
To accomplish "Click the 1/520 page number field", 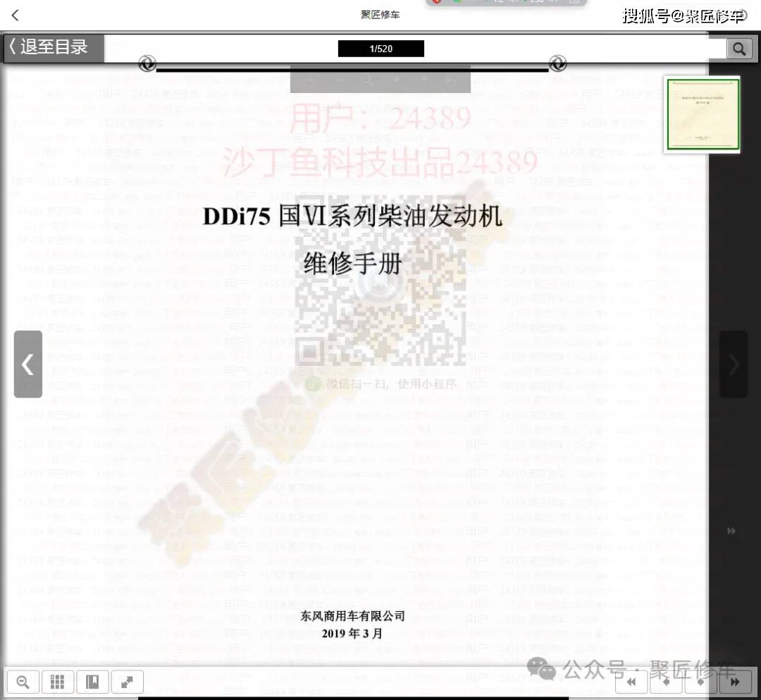I will click(381, 49).
